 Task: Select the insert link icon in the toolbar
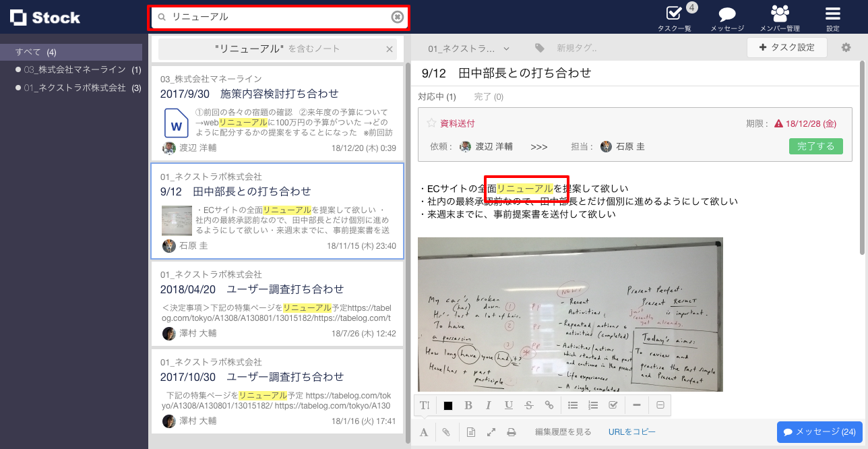click(x=549, y=405)
